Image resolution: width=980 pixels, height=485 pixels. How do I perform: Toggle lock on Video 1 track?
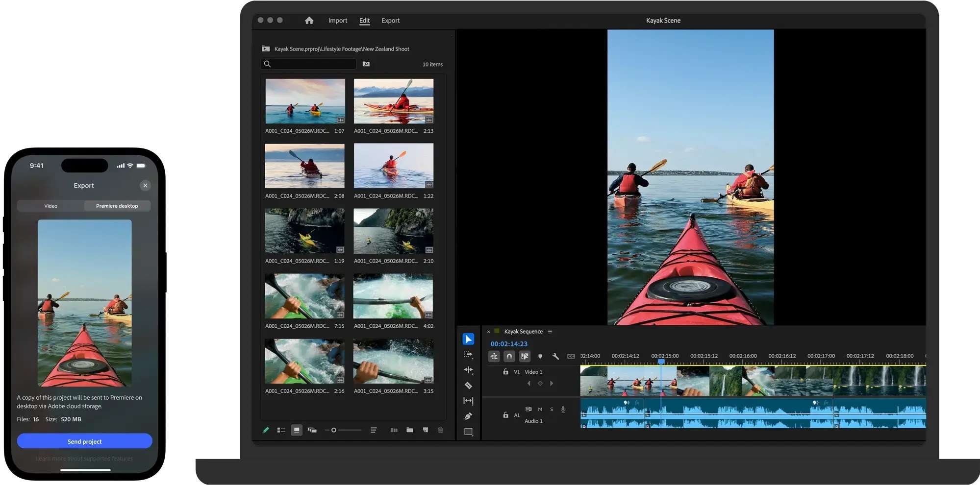pos(505,372)
